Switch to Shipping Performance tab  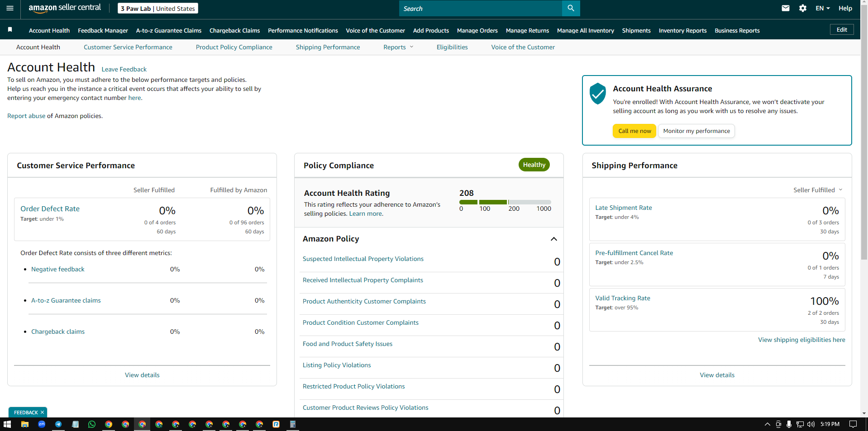pos(328,47)
